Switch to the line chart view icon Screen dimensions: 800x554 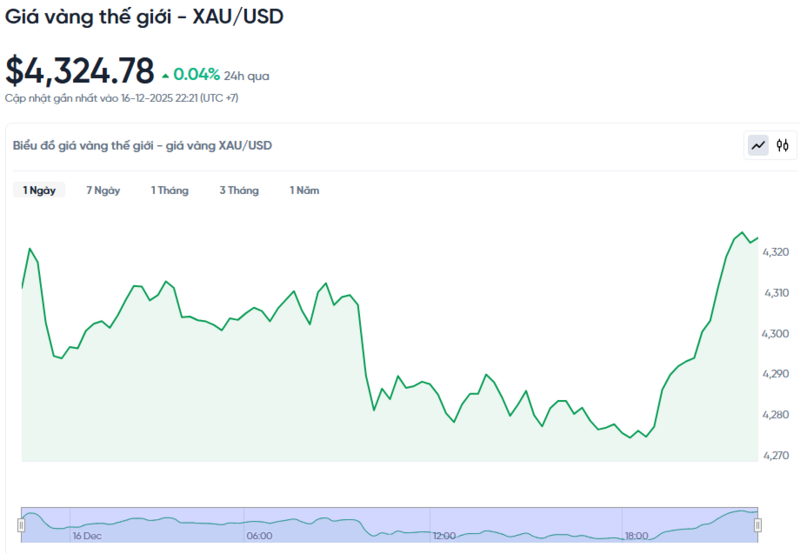coord(758,146)
